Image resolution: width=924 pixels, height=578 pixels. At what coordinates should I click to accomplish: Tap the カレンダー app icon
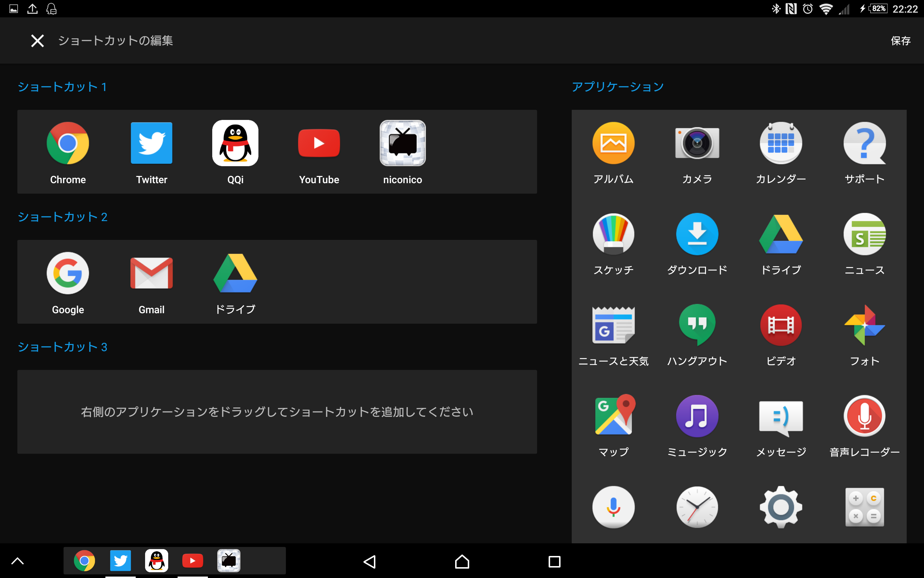tap(781, 143)
